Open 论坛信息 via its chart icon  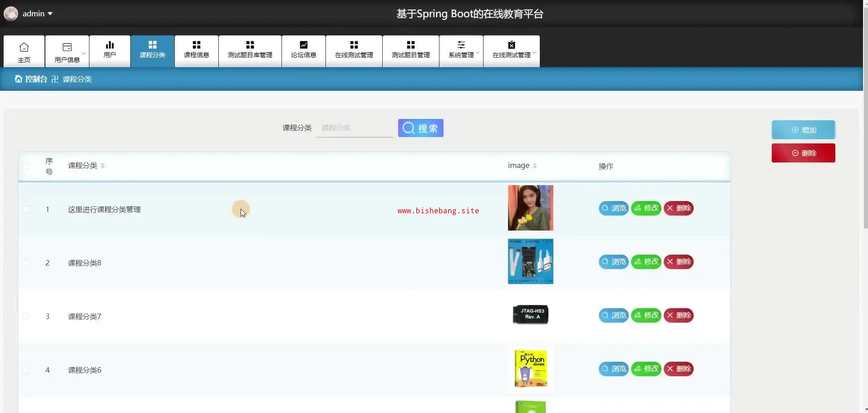[304, 45]
